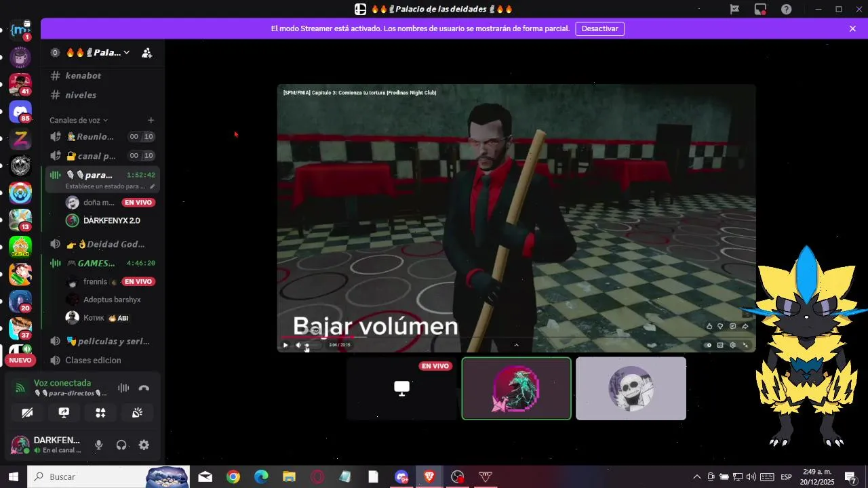Toggle autoplay switch in video player
This screenshot has height=488, width=868.
(x=709, y=345)
